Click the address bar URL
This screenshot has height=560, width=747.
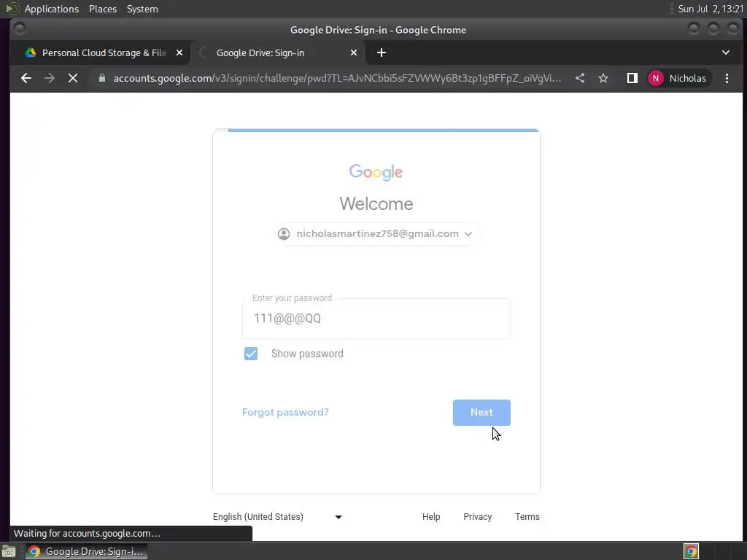coord(337,78)
